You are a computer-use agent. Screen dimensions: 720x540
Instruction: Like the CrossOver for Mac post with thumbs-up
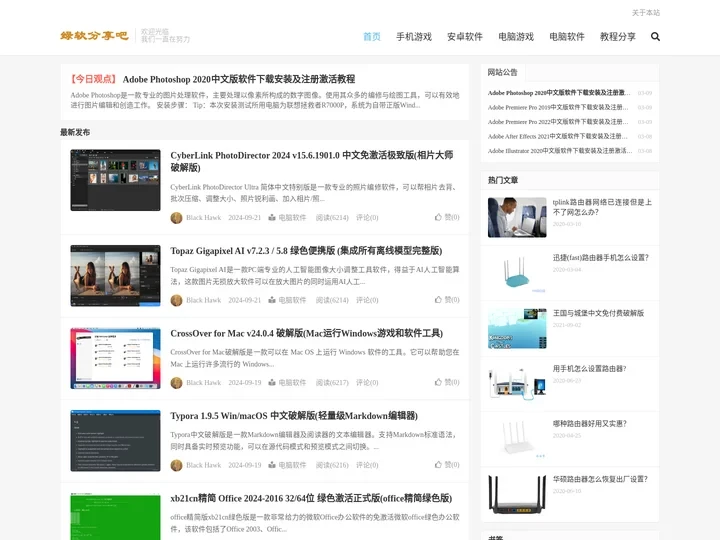(447, 382)
